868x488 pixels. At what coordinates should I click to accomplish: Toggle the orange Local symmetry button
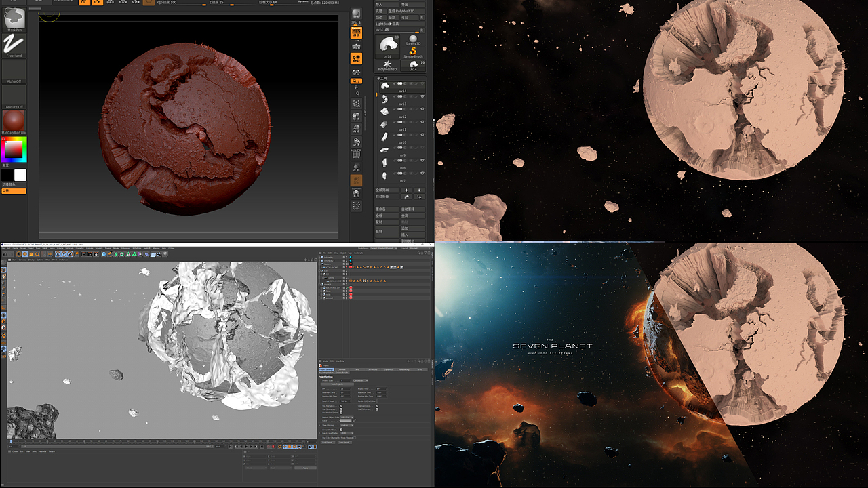coord(356,58)
